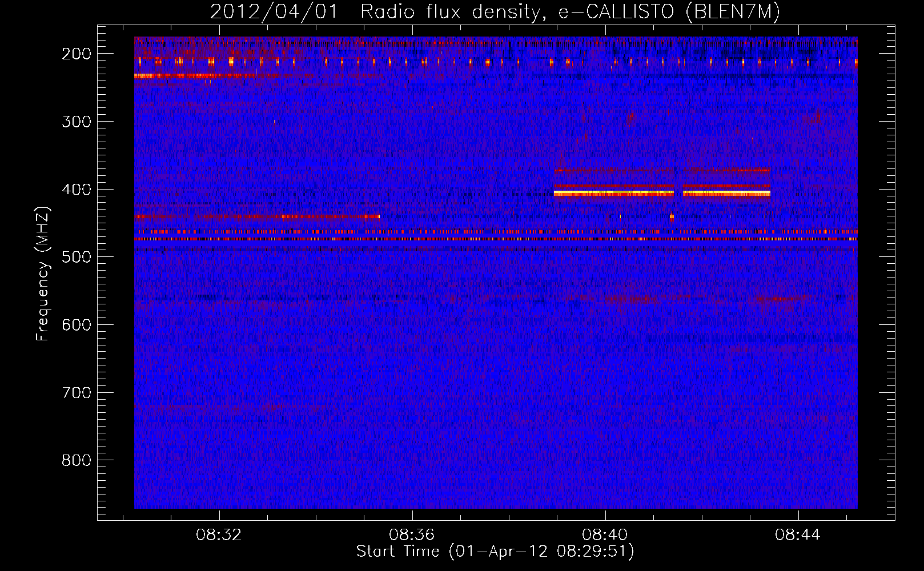This screenshot has width=924, height=571.
Task: Click the 08:36 time tick label
Action: (412, 535)
